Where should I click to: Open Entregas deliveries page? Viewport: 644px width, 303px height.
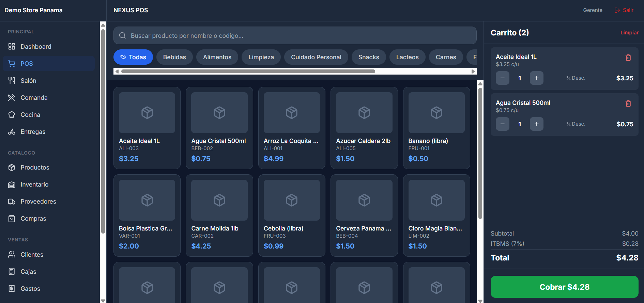coord(33,132)
